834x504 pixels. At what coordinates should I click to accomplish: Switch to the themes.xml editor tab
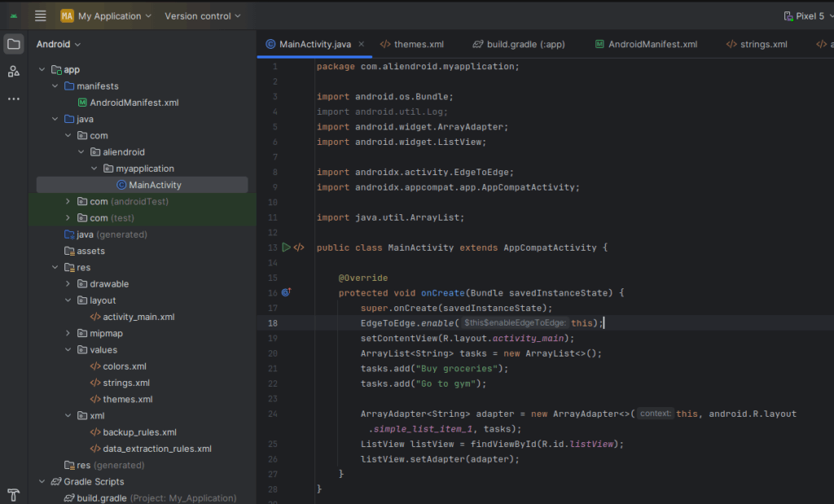coord(412,44)
